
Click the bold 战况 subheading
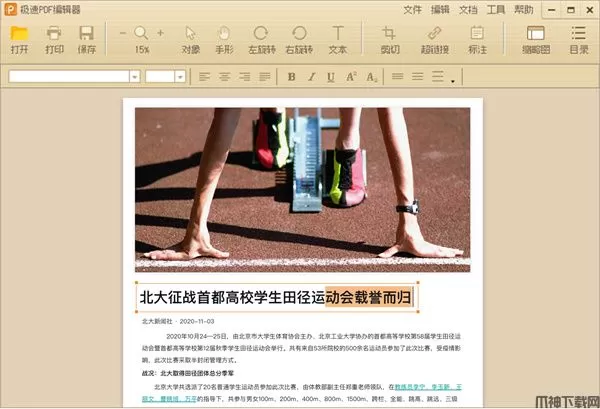click(188, 373)
